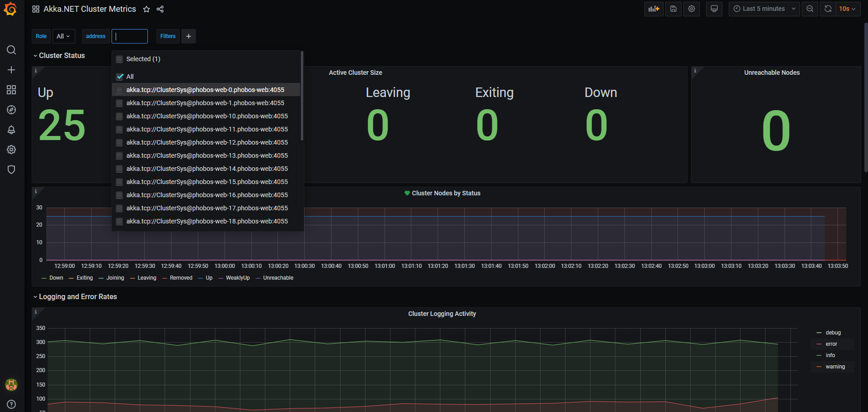
Task: Refresh the dashboard now
Action: click(x=828, y=9)
